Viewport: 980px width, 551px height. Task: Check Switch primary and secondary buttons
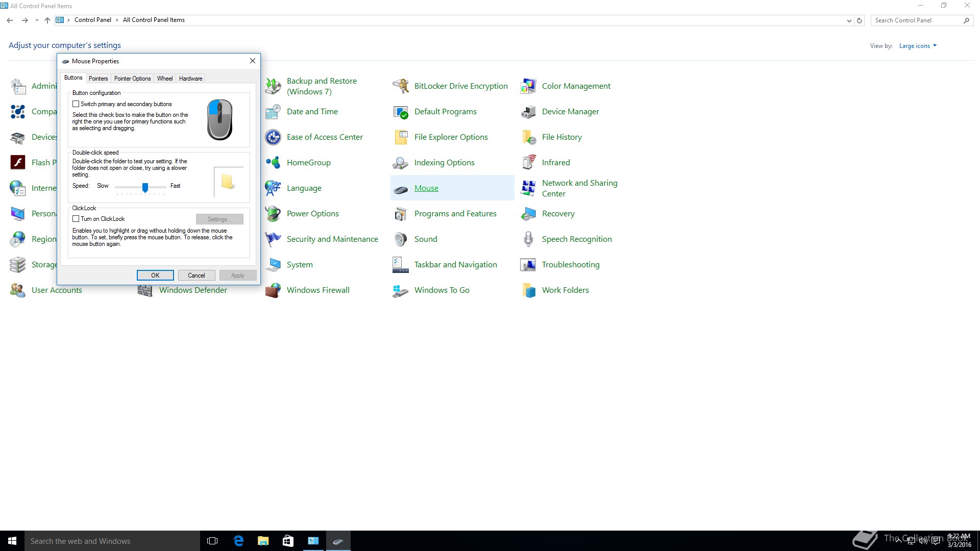pyautogui.click(x=76, y=104)
